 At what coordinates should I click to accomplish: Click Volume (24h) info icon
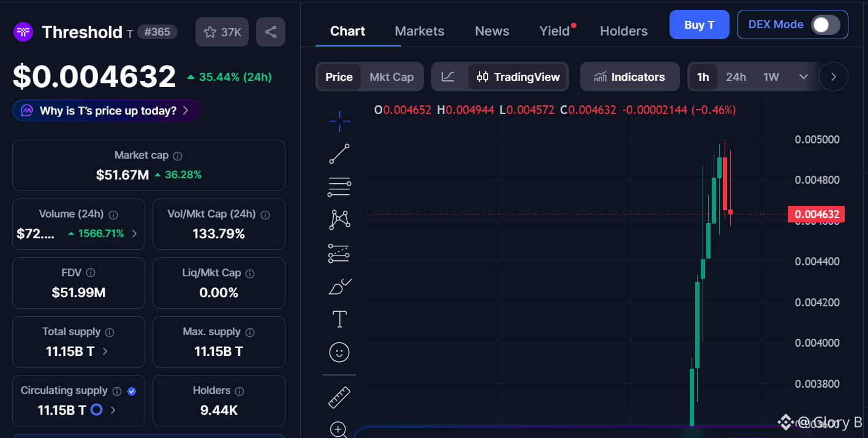pos(113,215)
